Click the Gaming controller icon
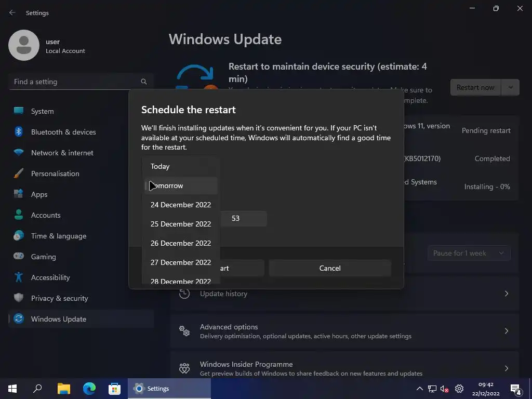The width and height of the screenshot is (532, 399). (x=19, y=256)
